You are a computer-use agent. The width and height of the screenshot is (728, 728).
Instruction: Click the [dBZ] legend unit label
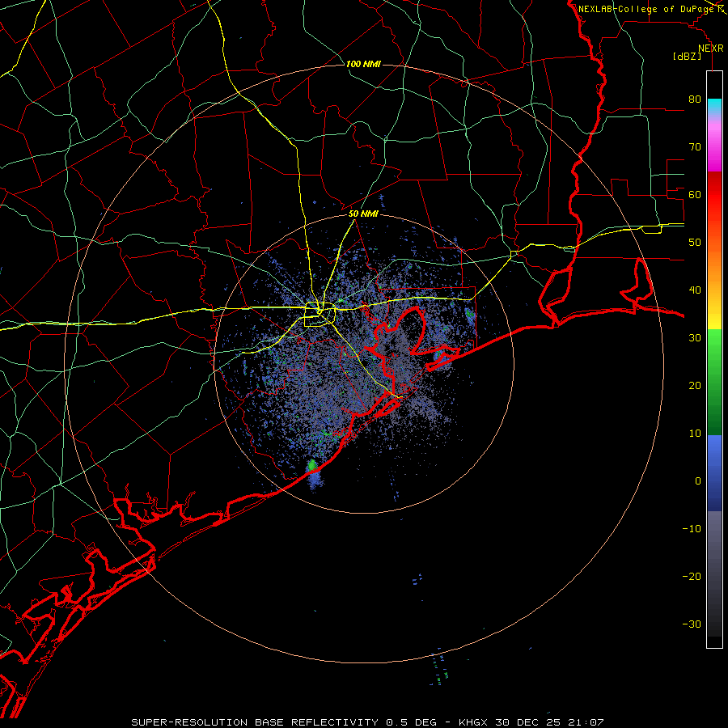point(687,56)
